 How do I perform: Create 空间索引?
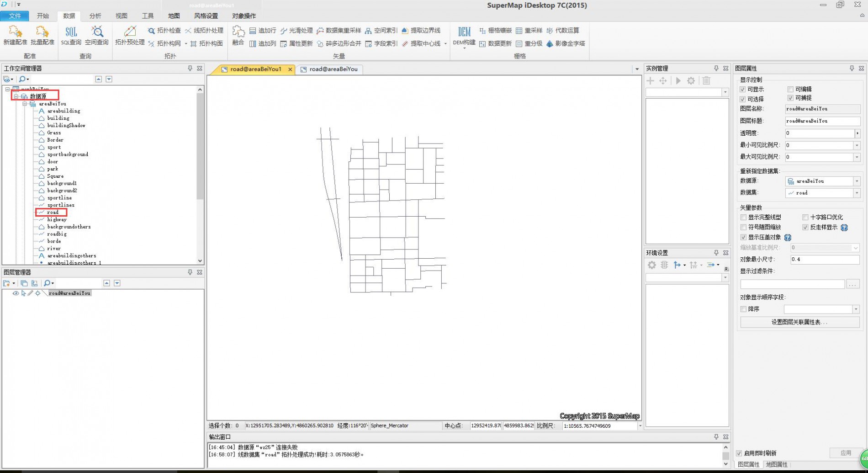tap(381, 31)
